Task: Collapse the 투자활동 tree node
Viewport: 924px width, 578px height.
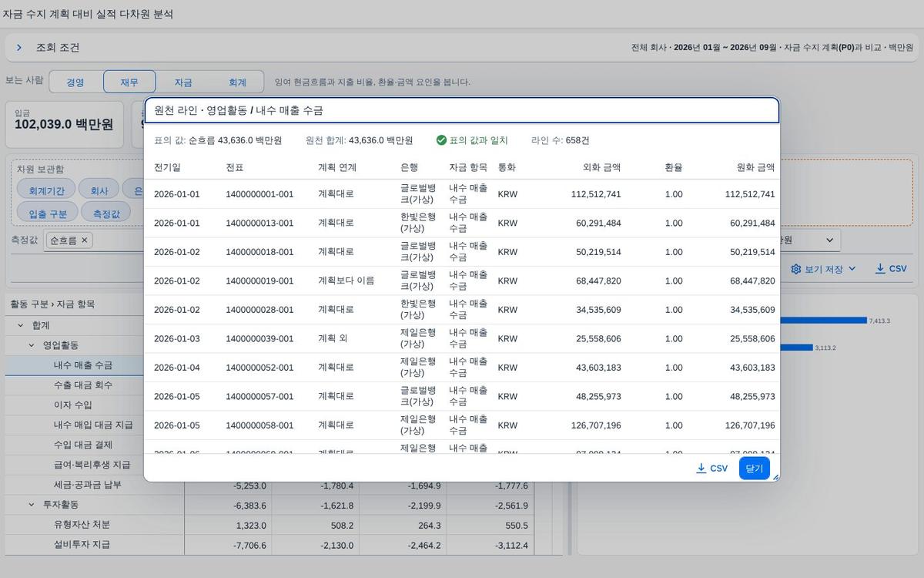Action: click(x=32, y=505)
